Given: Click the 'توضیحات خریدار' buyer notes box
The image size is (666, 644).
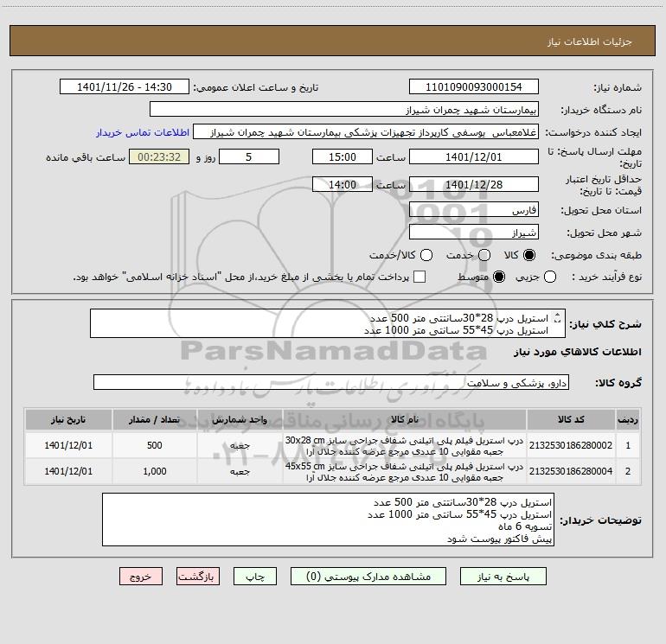Looking at the screenshot, I should (x=328, y=520).
